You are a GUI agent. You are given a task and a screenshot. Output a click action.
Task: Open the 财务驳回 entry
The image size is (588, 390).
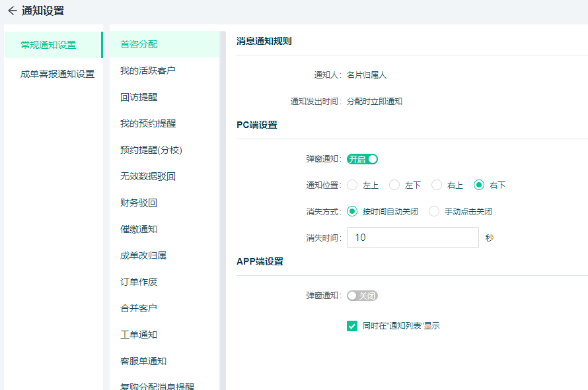tap(139, 203)
